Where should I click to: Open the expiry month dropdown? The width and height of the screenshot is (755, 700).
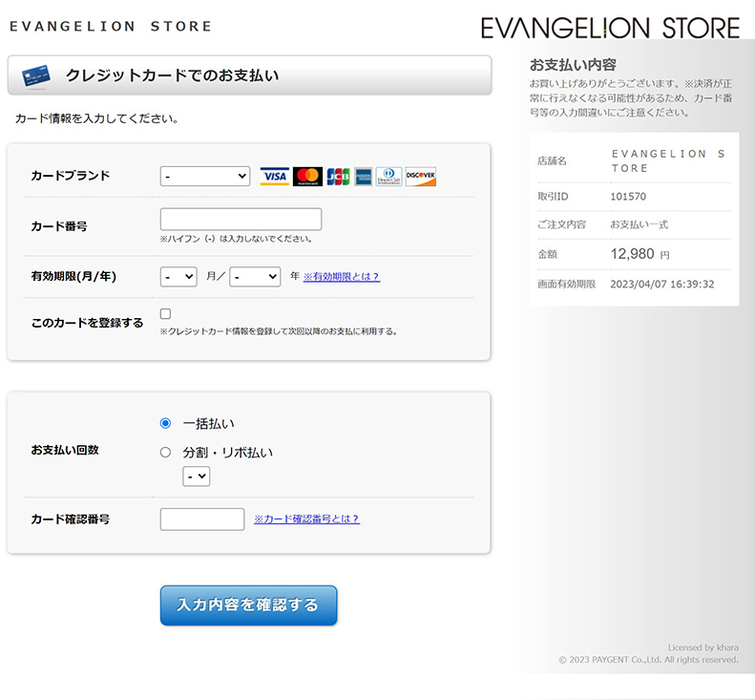178,277
